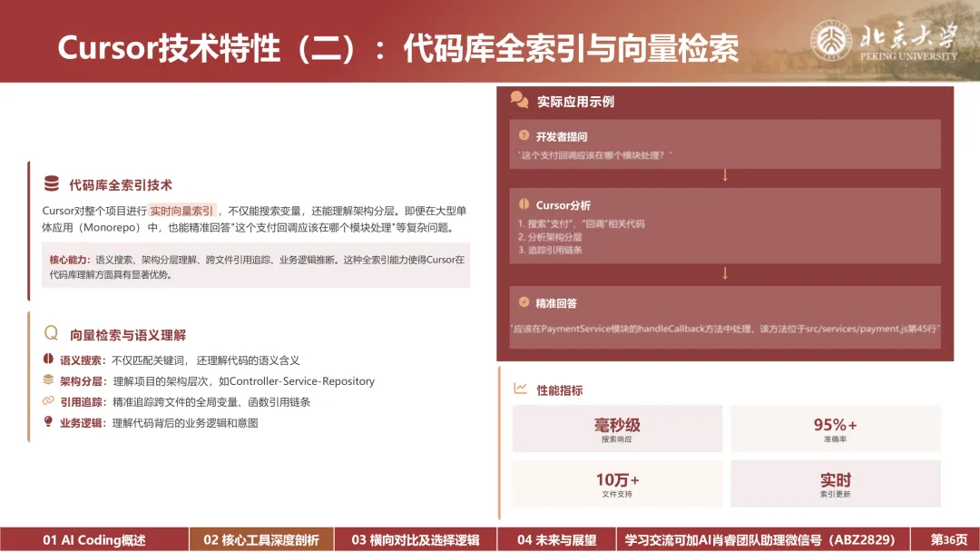Image resolution: width=980 pixels, height=552 pixels.
Task: Click the brain icon before 语义搜索
Action: 48,359
